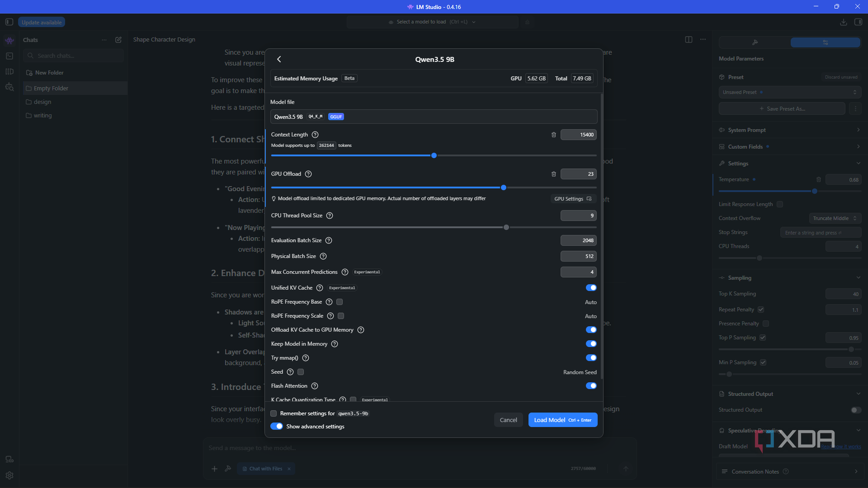This screenshot has height=488, width=868.
Task: Toggle Try mmap() switch
Action: 591,358
